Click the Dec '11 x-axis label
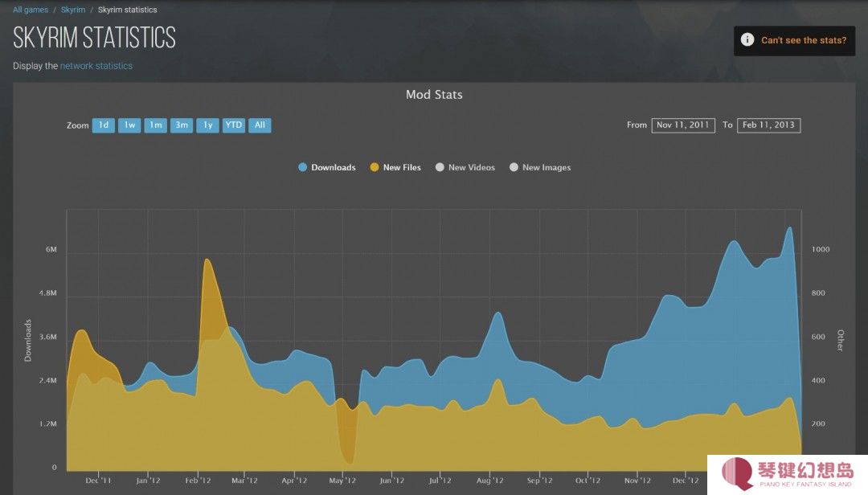868x495 pixels. click(x=98, y=481)
